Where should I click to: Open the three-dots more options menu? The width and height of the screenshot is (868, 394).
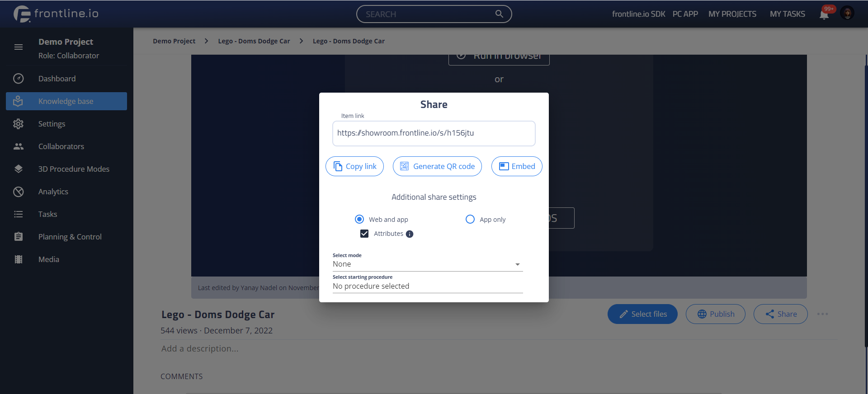coord(823,314)
